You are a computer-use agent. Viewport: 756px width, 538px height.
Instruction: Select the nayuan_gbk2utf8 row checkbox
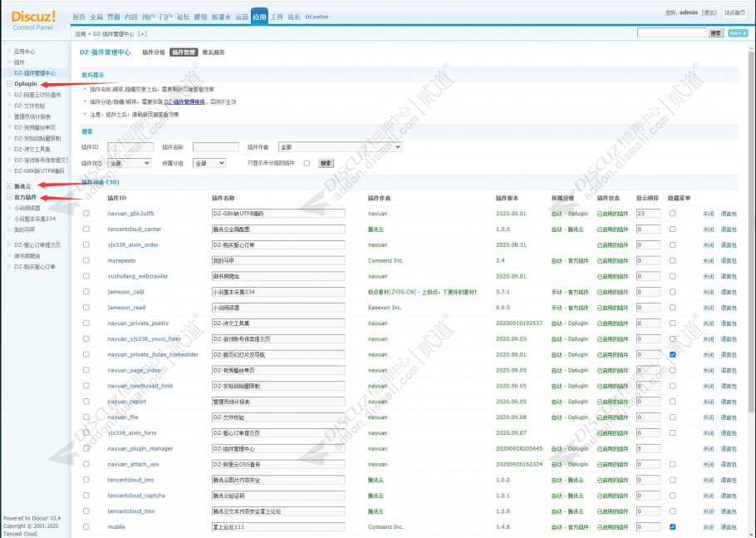(x=86, y=213)
